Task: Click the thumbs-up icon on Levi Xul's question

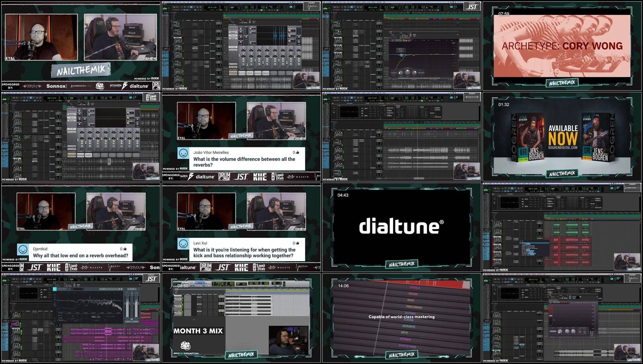Action: [x=297, y=243]
